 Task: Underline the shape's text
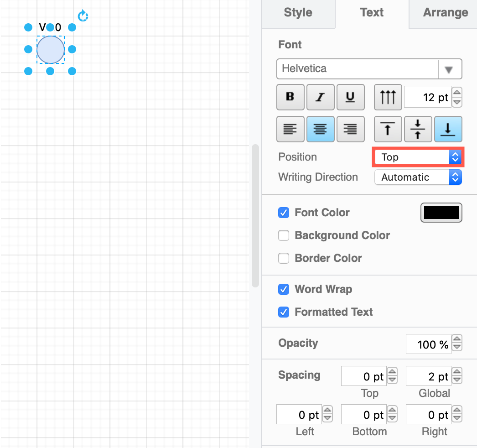(x=351, y=97)
